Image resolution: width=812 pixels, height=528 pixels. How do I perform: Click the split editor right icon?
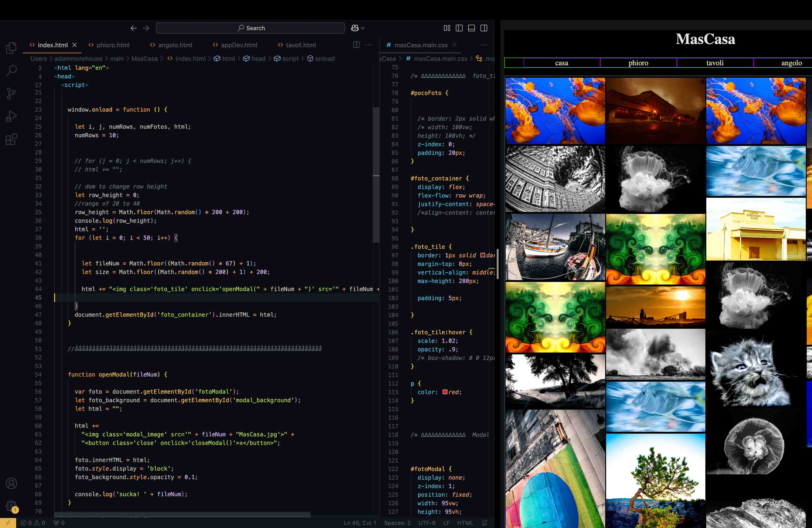point(356,45)
